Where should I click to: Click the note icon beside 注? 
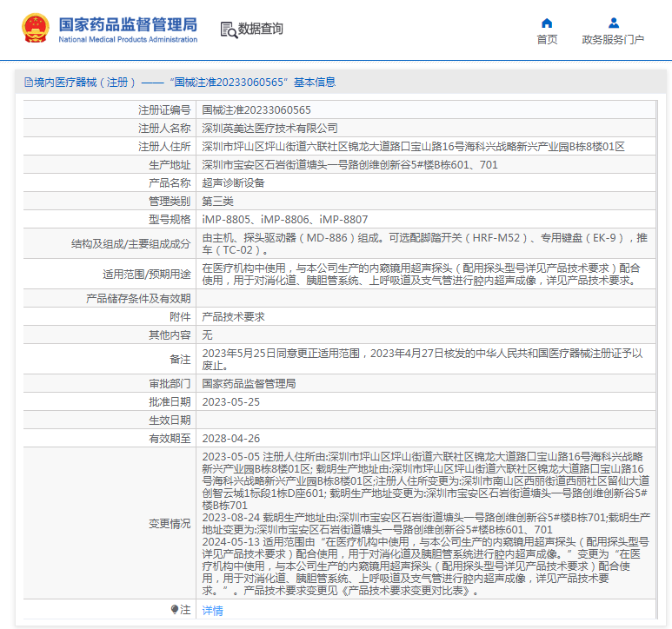(x=175, y=610)
